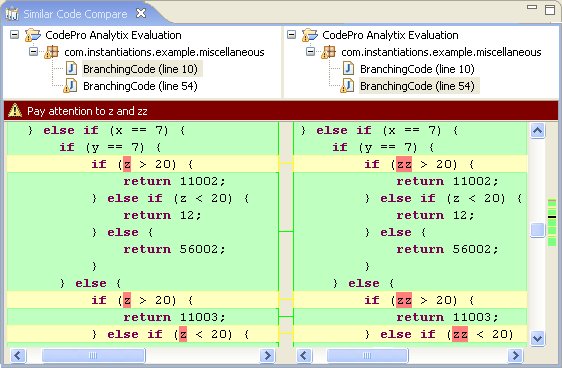562x368 pixels.
Task: Click left tree project folder icon
Action: tap(33, 35)
